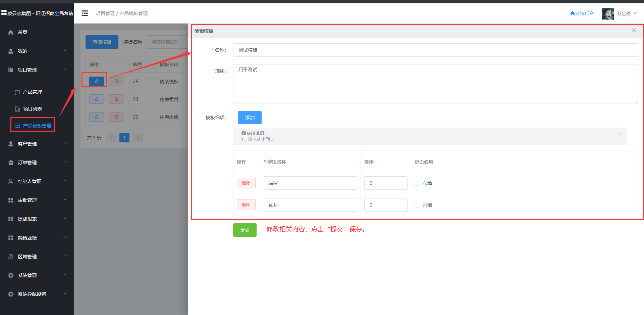644x315 pixels.
Task: Click the chat icon beside 产品管理
Action: (x=17, y=92)
